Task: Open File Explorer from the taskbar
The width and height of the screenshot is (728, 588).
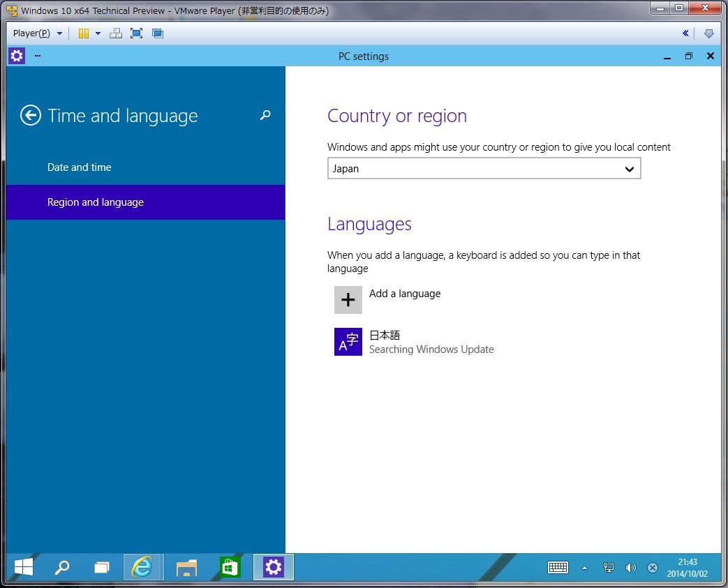Action: coord(186,568)
